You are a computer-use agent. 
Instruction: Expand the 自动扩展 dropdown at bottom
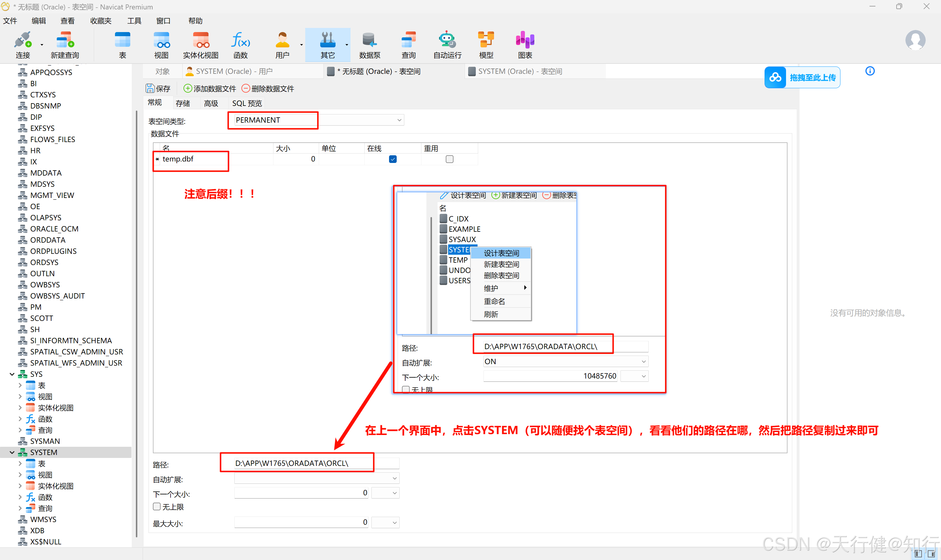pos(394,479)
